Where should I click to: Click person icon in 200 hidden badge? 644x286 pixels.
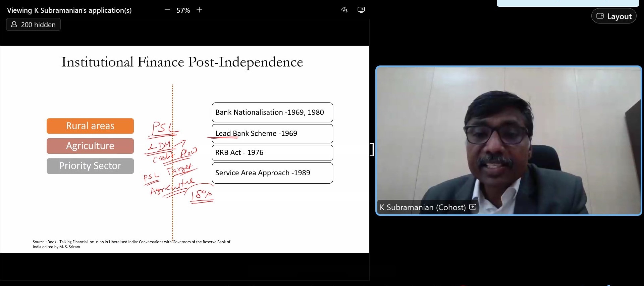(14, 24)
